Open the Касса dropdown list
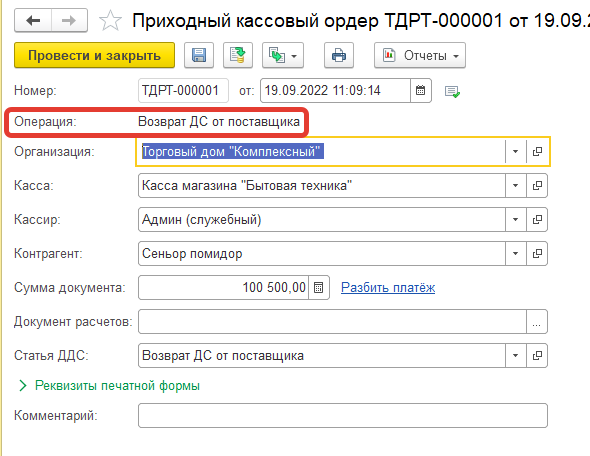Image resolution: width=590 pixels, height=456 pixels. [x=515, y=185]
